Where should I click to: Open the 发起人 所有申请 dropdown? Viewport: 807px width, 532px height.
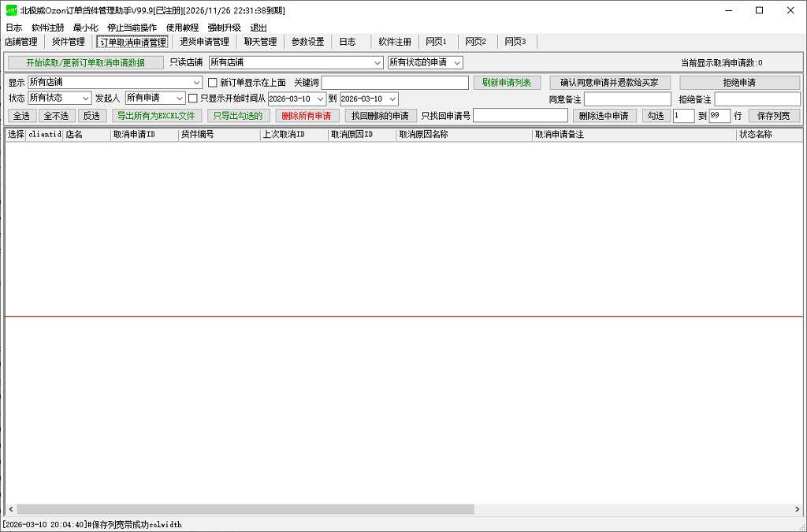[153, 99]
